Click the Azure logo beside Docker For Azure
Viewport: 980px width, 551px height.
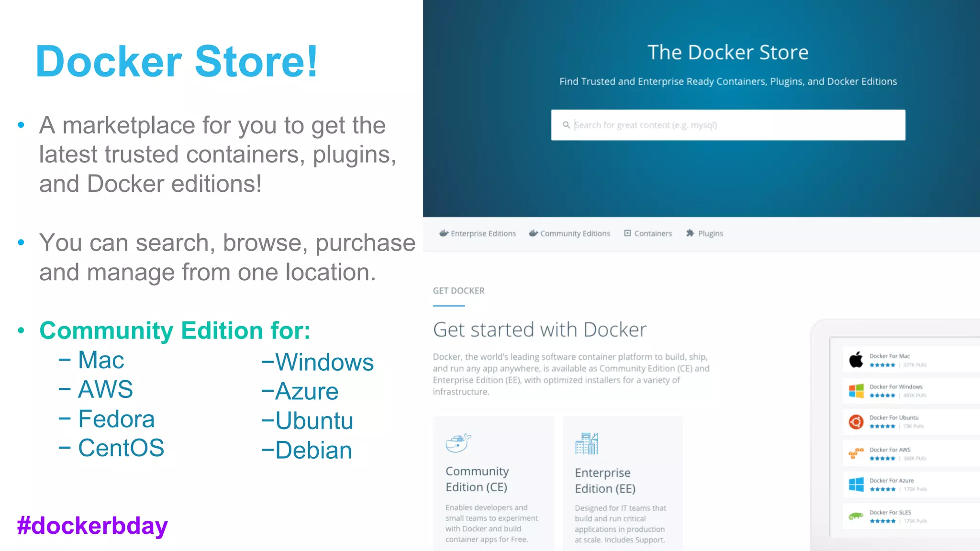[856, 484]
